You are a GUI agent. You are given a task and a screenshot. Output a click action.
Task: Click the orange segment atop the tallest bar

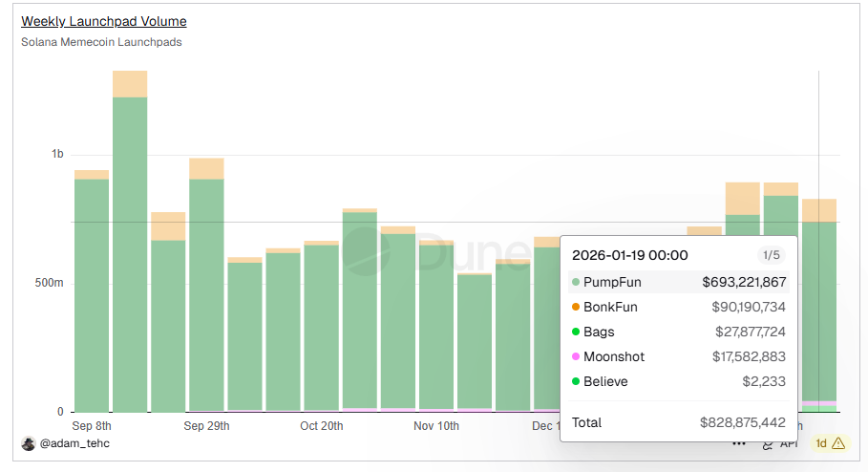[x=130, y=84]
